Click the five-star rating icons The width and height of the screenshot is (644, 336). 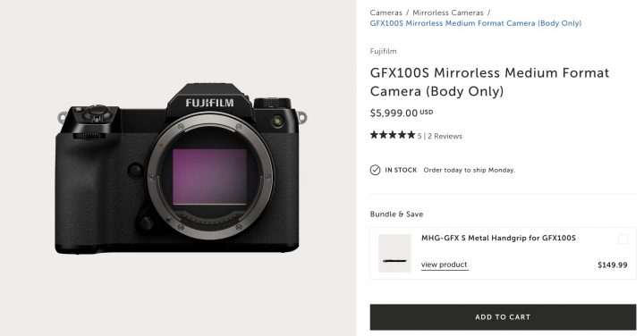[393, 135]
